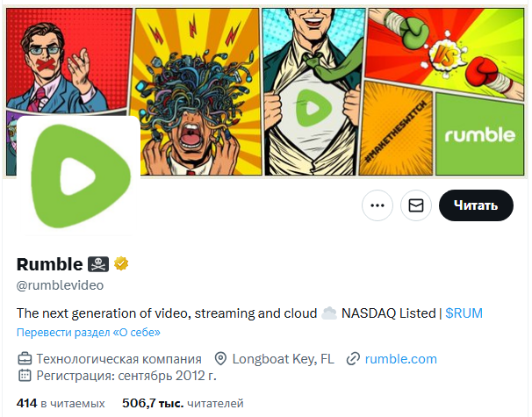The height and width of the screenshot is (417, 532).
Task: Open the comic-style header banner image
Action: [x=265, y=91]
